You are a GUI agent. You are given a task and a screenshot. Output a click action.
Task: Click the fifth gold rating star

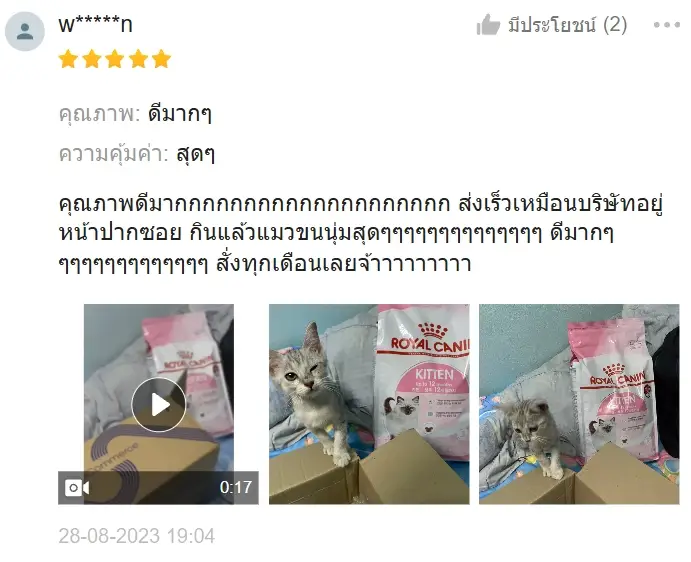click(x=161, y=59)
